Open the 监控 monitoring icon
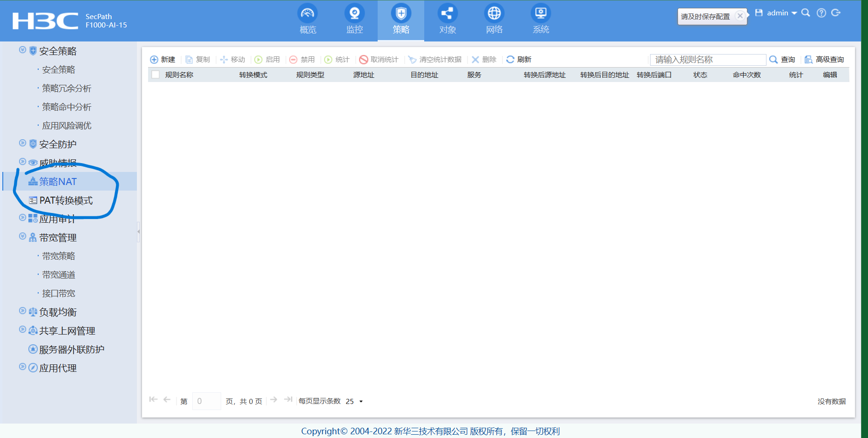This screenshot has width=868, height=438. (x=354, y=13)
